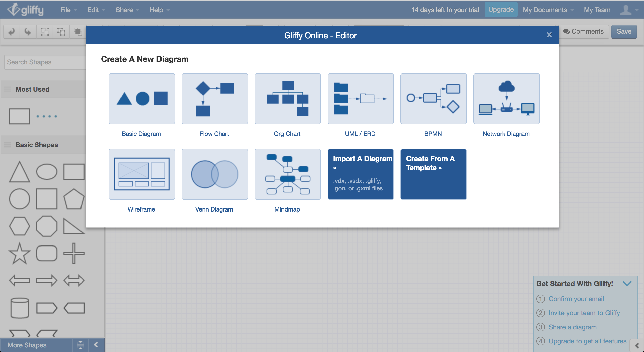This screenshot has height=352, width=644.
Task: Click the undo arrow in toolbar
Action: [12, 32]
